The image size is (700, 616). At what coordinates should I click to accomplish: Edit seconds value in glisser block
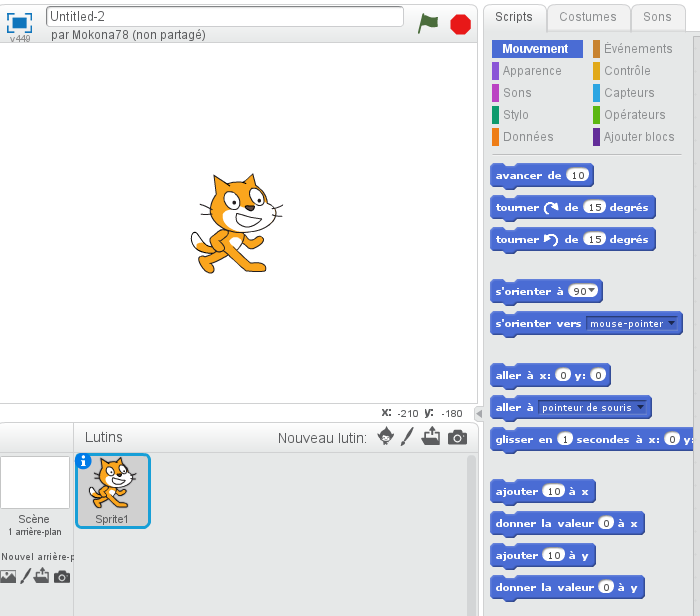coord(565,439)
